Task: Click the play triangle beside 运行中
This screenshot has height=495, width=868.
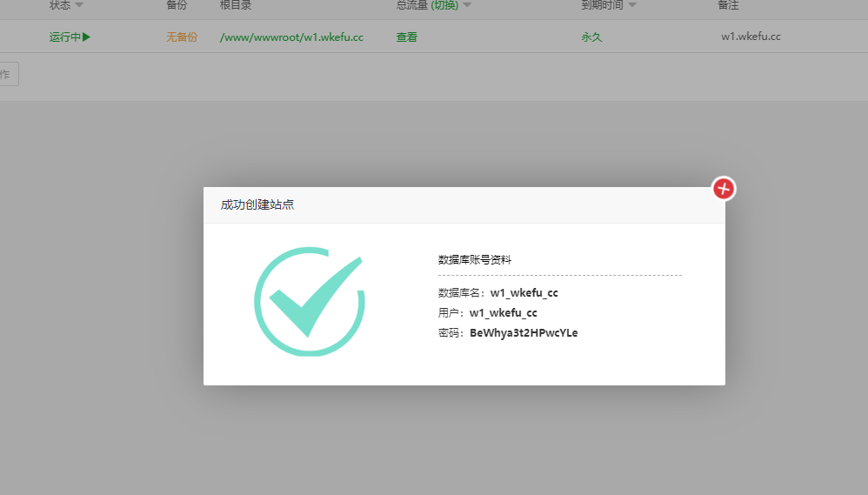Action: click(86, 37)
